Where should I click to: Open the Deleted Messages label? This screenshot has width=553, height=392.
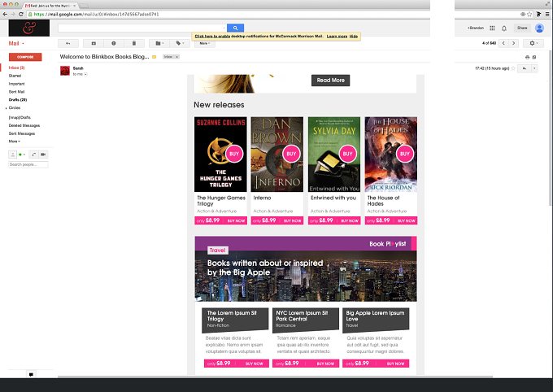tap(24, 125)
